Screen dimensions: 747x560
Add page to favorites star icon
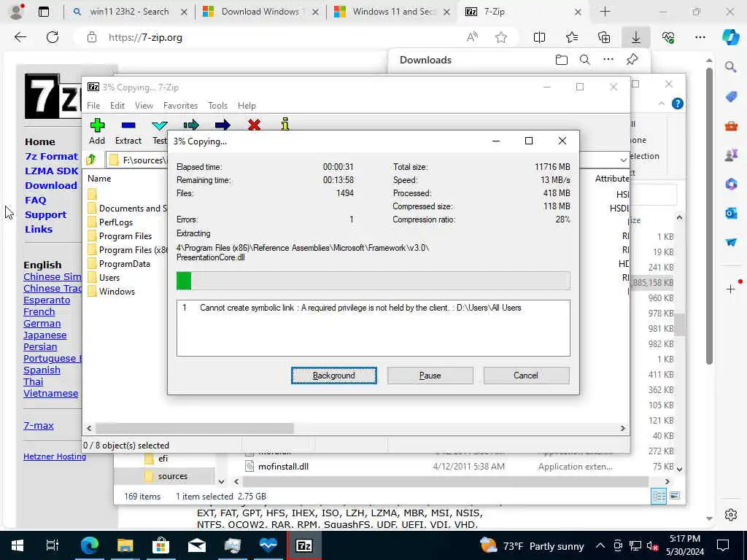500,37
